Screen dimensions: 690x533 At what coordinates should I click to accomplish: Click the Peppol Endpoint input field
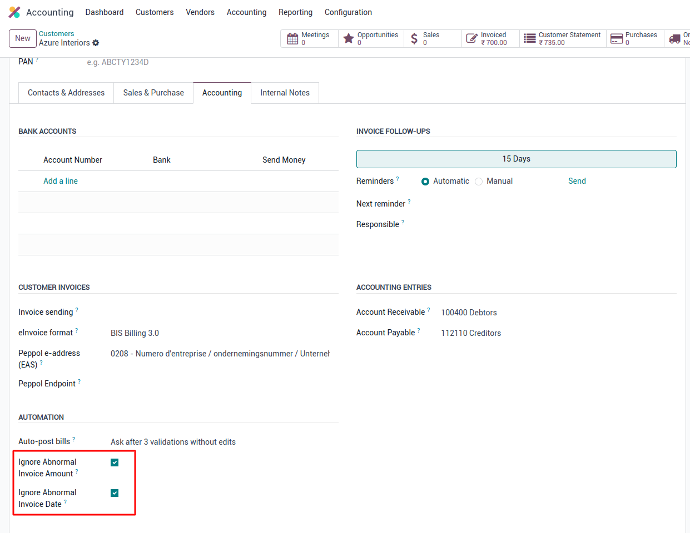[x=220, y=384]
